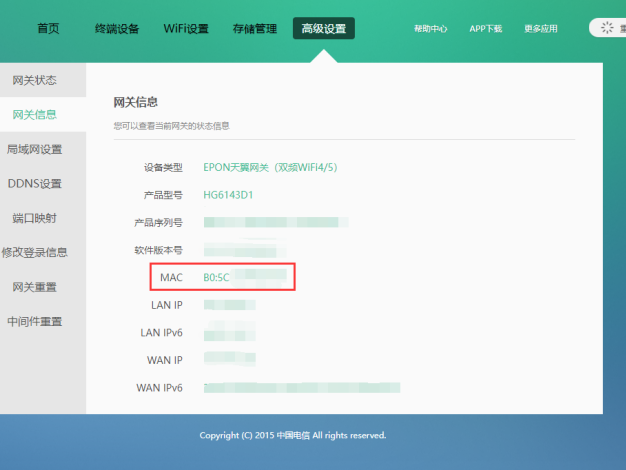
Task: Open 更多应用 link
Action: [541, 29]
